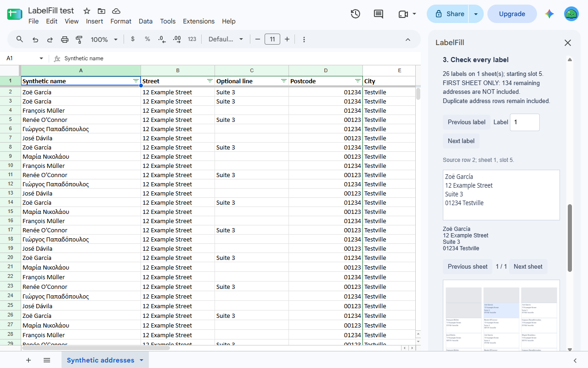Open the Optional line column filter
This screenshot has width=588, height=368.
pos(284,81)
